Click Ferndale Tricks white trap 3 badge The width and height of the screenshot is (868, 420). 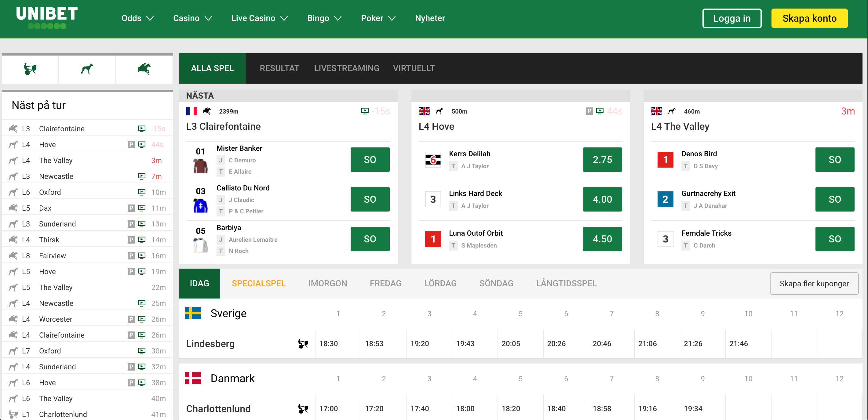click(x=666, y=239)
